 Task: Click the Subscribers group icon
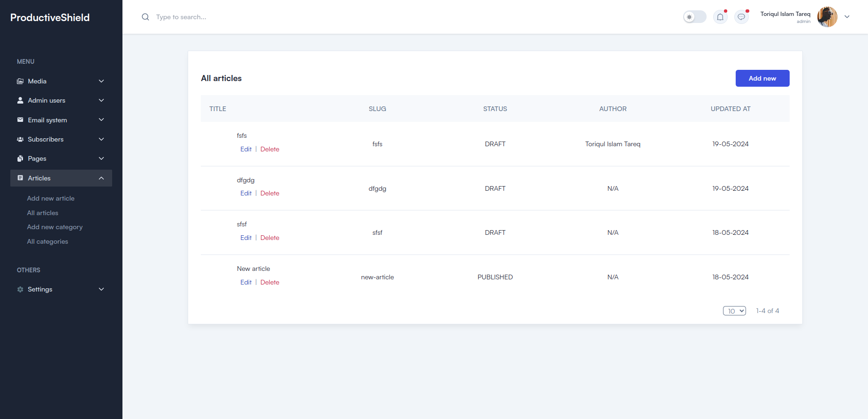[20, 140]
